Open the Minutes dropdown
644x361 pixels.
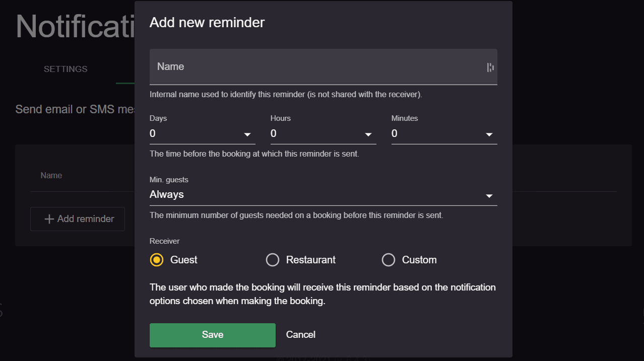point(444,134)
